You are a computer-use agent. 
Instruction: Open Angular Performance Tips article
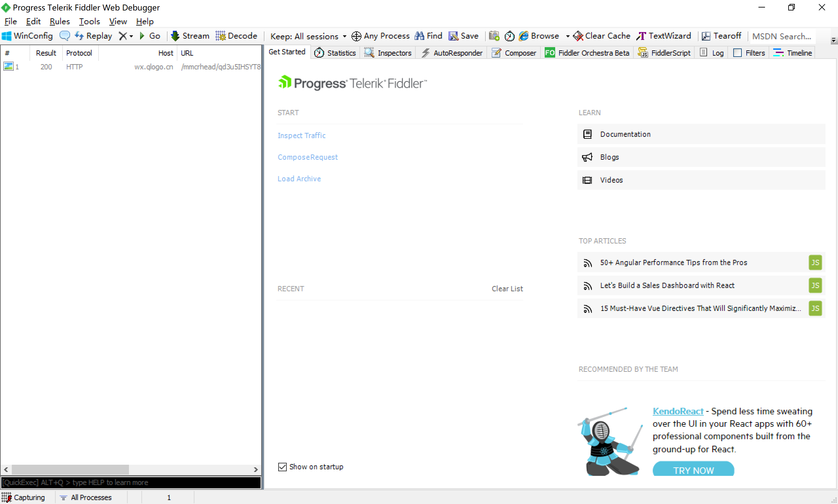(701, 262)
